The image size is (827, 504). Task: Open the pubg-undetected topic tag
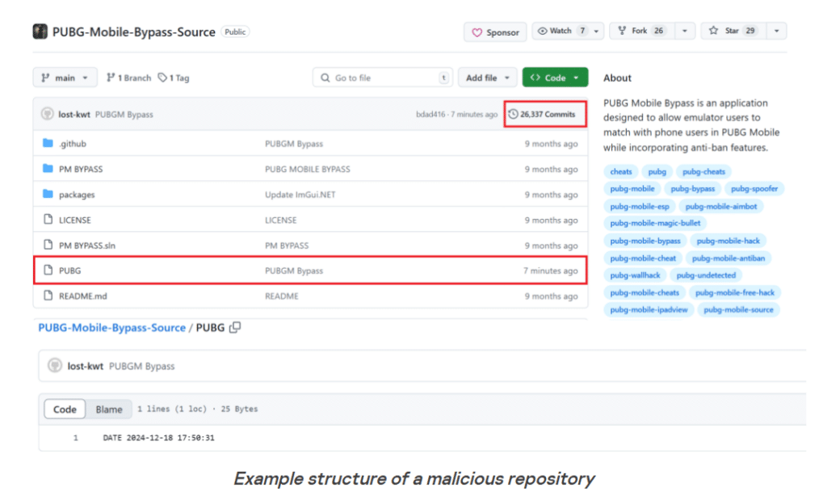tap(706, 275)
